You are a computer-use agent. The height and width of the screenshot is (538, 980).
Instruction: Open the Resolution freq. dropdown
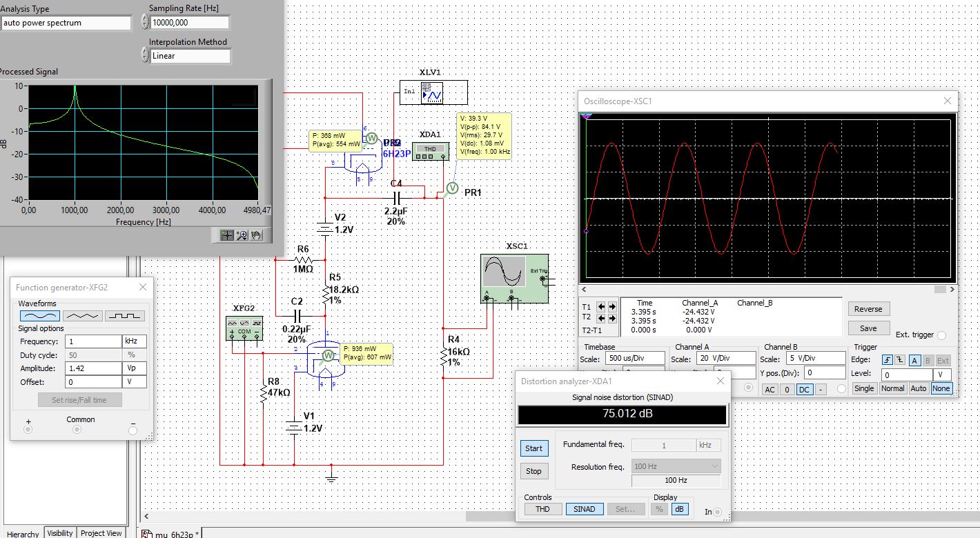click(676, 467)
